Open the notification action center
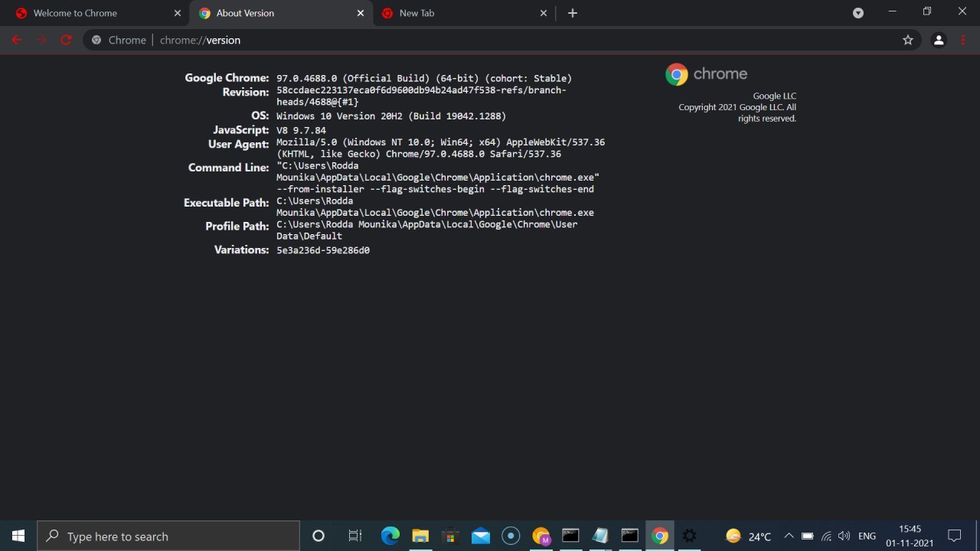This screenshot has height=551, width=980. (x=955, y=536)
